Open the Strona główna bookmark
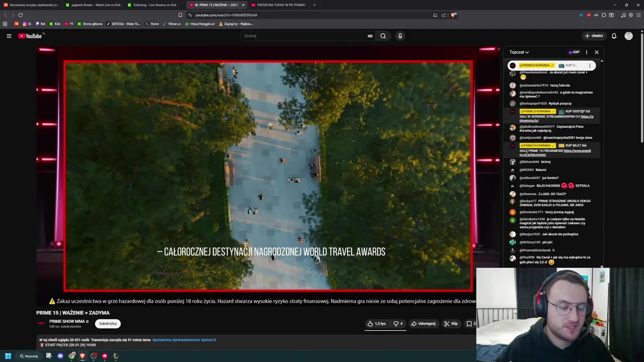The height and width of the screenshot is (362, 644). point(90,24)
